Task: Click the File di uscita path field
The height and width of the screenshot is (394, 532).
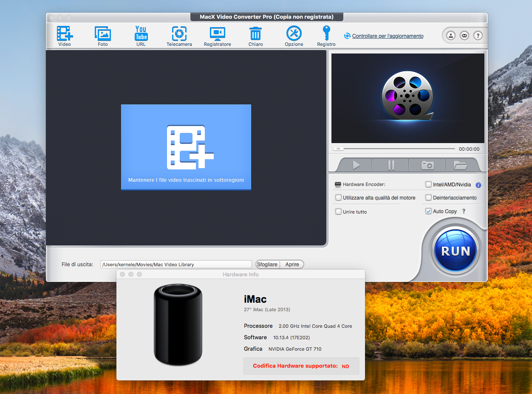Action: [176, 265]
